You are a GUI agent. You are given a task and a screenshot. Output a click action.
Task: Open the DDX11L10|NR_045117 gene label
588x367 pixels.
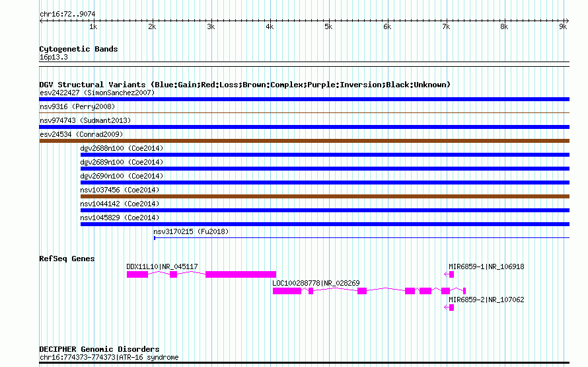click(162, 266)
